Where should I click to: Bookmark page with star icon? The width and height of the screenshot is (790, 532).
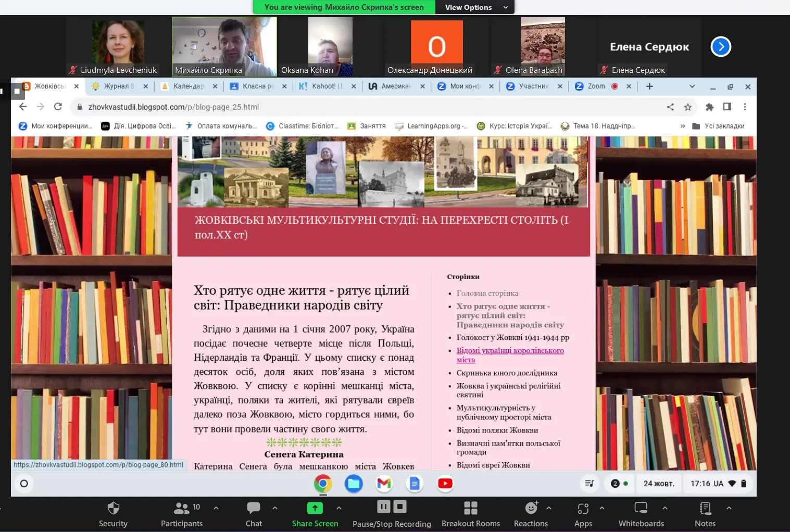(687, 107)
